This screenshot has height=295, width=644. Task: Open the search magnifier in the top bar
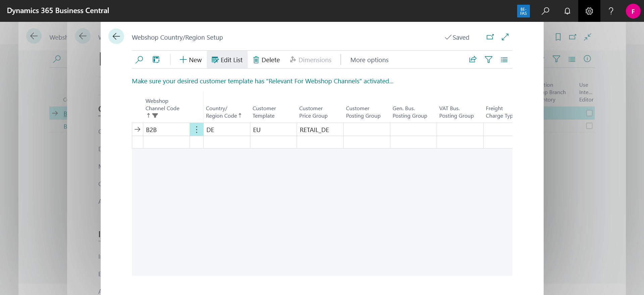coord(545,11)
